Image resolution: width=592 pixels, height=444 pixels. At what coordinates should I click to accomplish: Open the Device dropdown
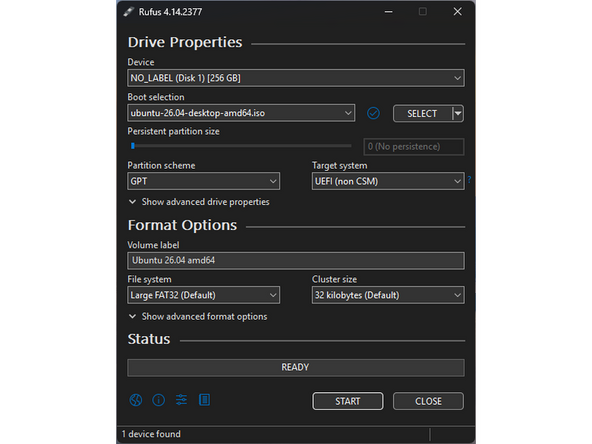[x=296, y=78]
